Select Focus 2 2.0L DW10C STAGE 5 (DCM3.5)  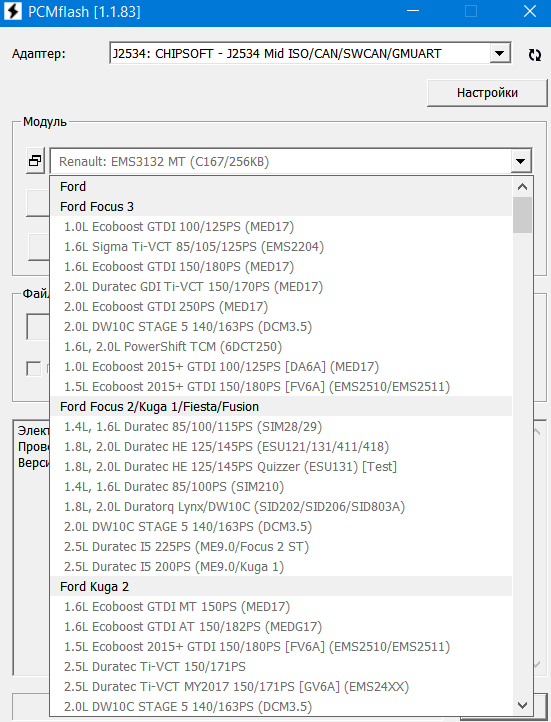pyautogui.click(x=281, y=527)
